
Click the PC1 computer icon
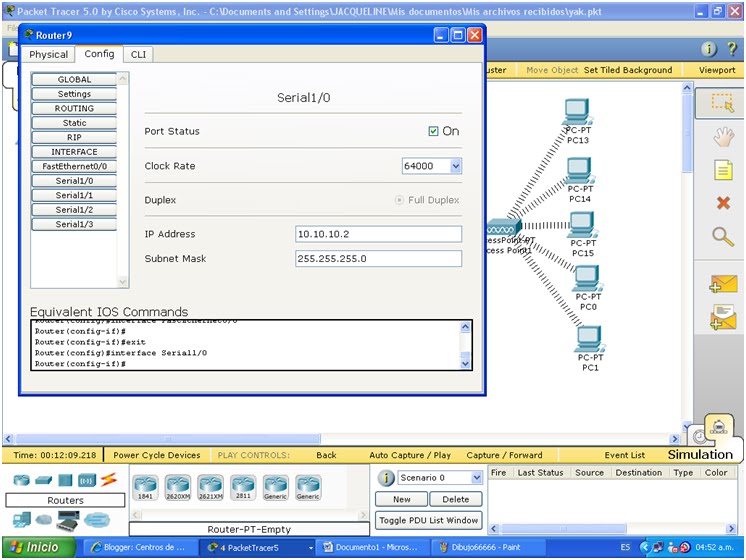(x=589, y=339)
